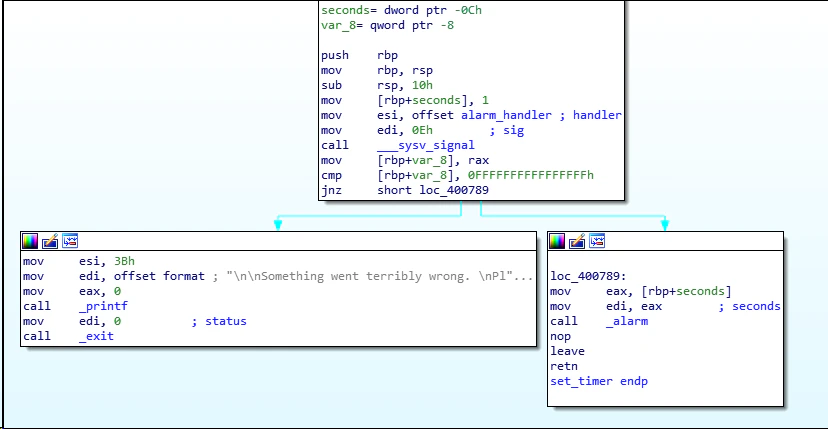Screen dimensions: 828x429
Task: Select the 'var_8= qword ptr -8' line
Action: click(x=388, y=25)
